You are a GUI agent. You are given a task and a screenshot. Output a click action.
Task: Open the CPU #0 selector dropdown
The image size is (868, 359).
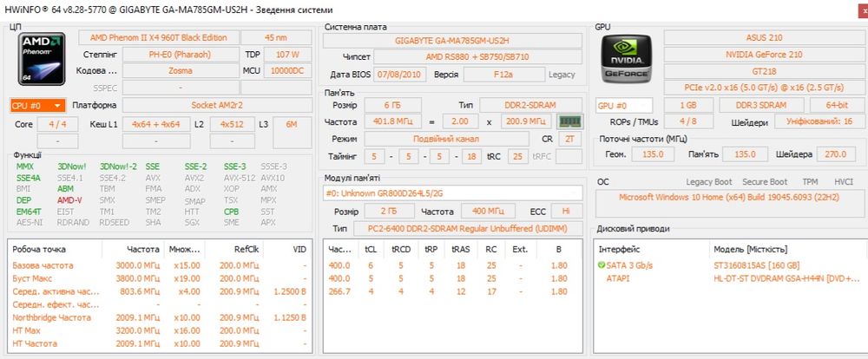click(37, 105)
